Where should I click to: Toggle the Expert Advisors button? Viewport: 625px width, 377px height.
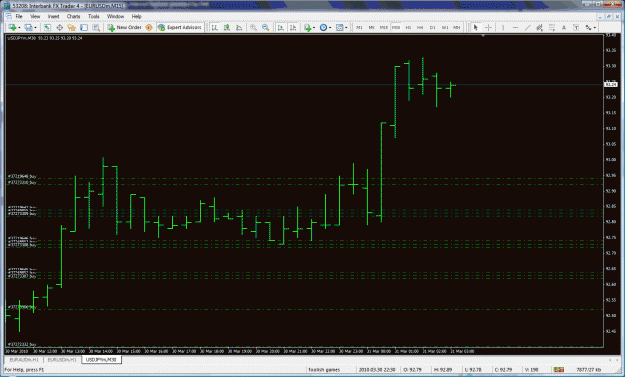(x=180, y=27)
